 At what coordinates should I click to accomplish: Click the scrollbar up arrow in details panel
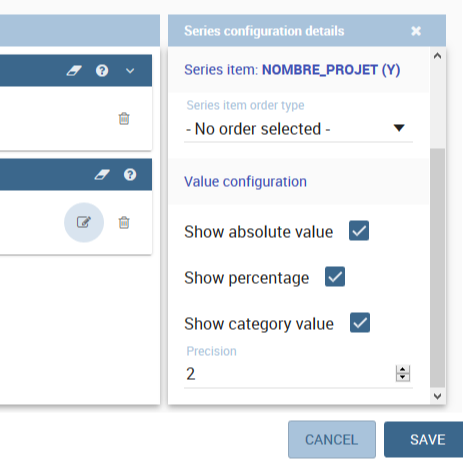click(x=438, y=56)
